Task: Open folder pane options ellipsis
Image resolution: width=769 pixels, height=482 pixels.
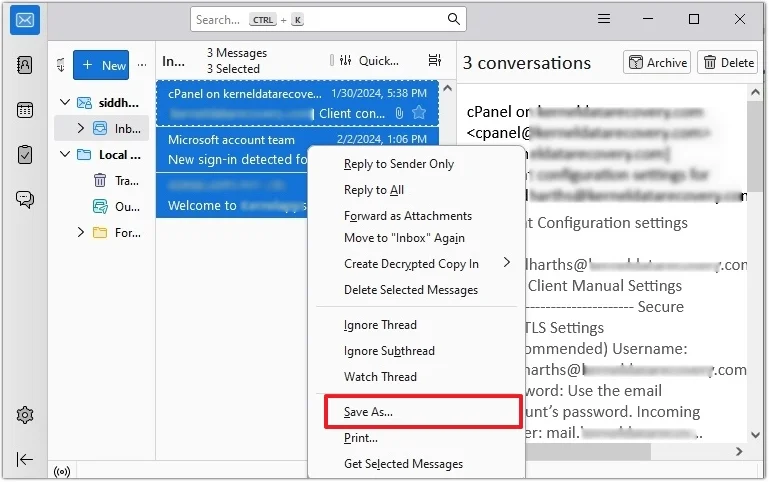Action: click(142, 65)
